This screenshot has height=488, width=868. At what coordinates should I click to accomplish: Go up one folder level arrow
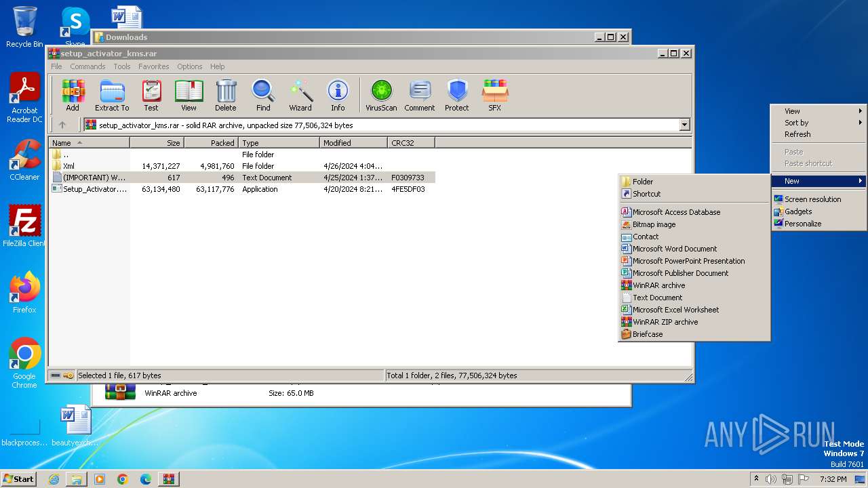pos(62,125)
